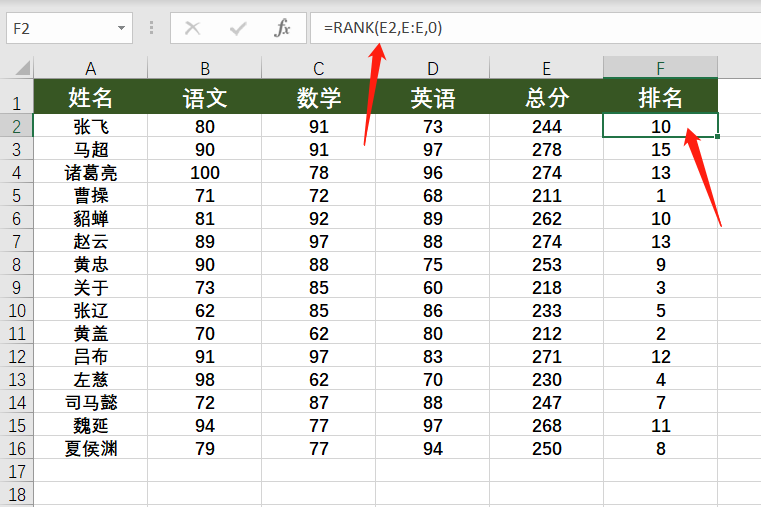This screenshot has width=761, height=507.
Task: Click total score 271 in 吕布 row
Action: 546,357
